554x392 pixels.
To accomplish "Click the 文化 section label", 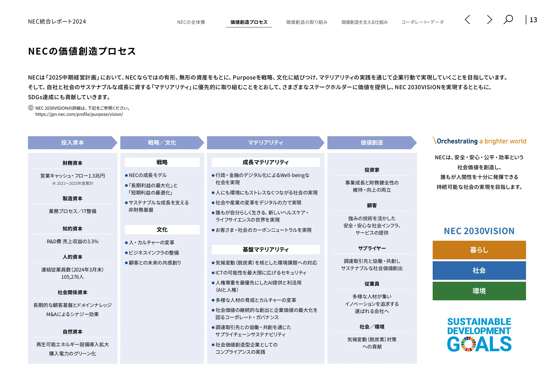I will 162,230.
